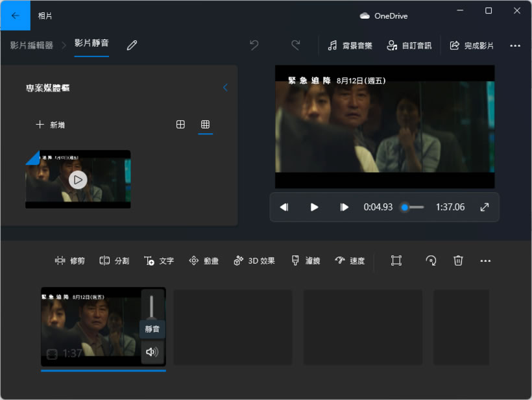Click the pencil icon to rename project
The image size is (532, 400).
click(132, 45)
